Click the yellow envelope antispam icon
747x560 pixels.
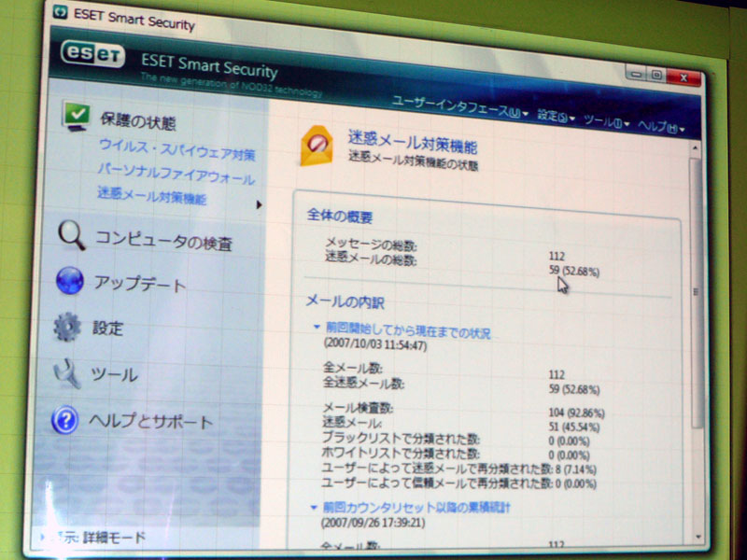point(317,146)
